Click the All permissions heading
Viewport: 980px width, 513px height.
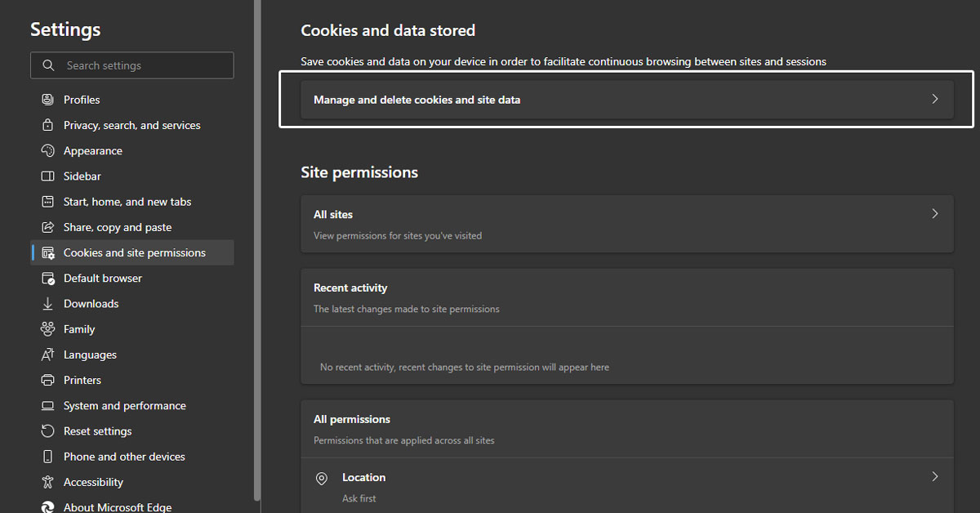click(352, 419)
